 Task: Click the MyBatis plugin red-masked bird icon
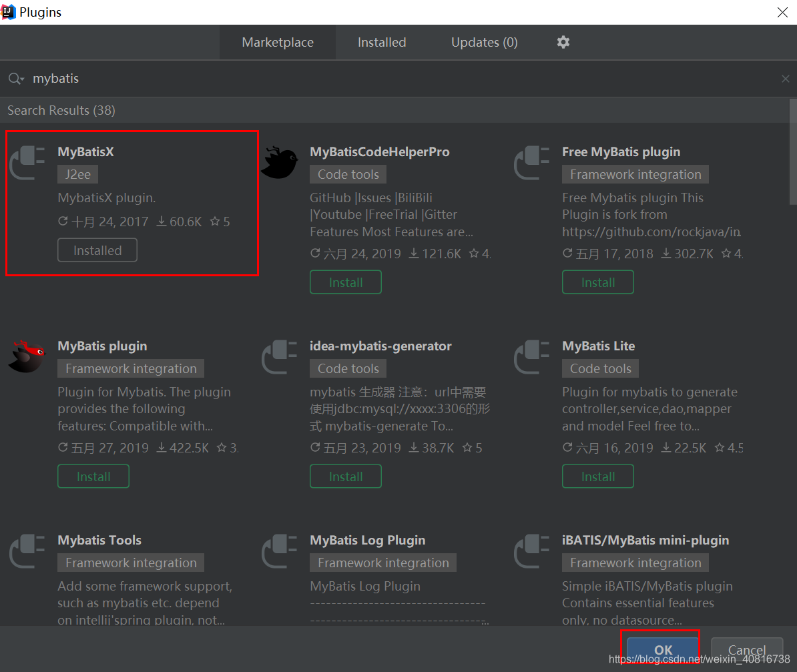[27, 357]
